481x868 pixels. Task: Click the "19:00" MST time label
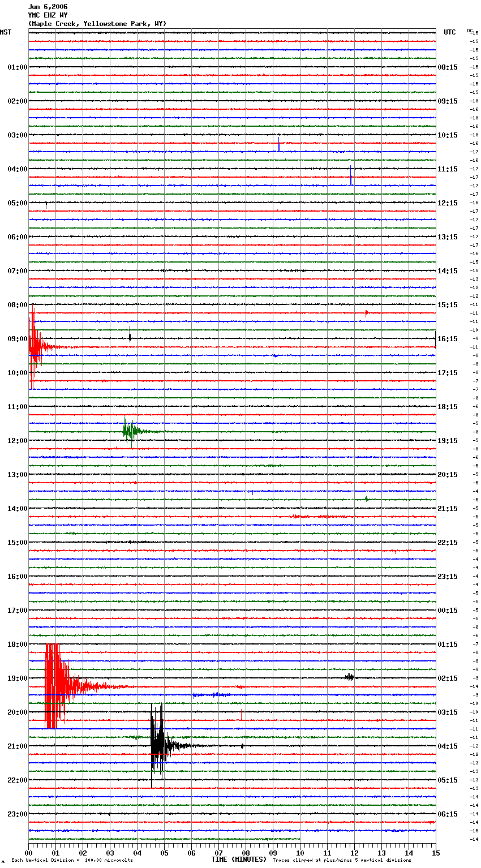tap(18, 678)
